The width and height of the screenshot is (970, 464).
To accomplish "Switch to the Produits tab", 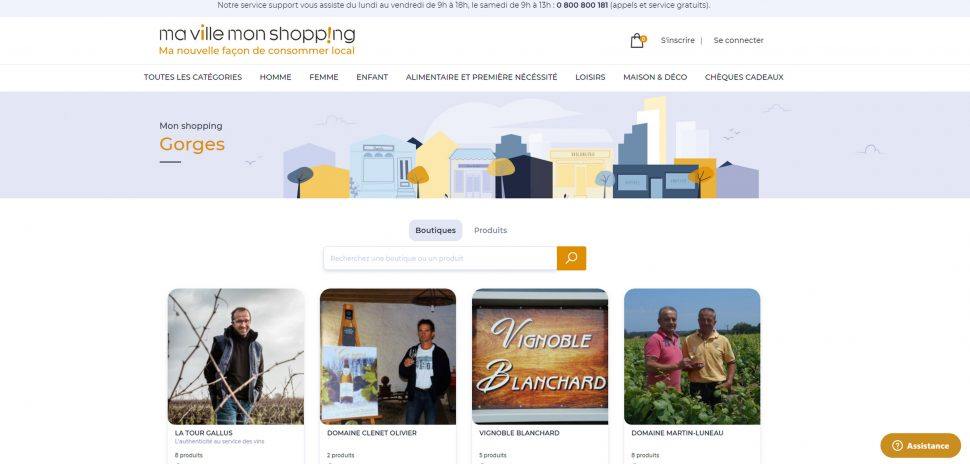I will point(491,230).
